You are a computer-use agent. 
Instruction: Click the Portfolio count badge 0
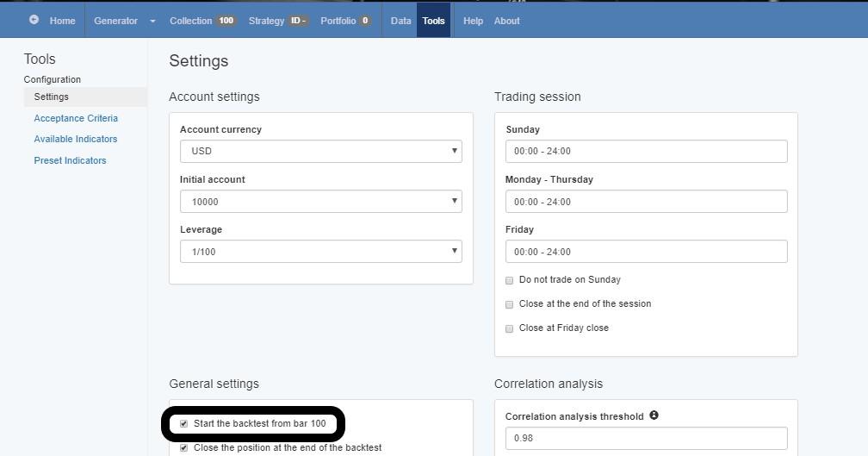pos(365,21)
